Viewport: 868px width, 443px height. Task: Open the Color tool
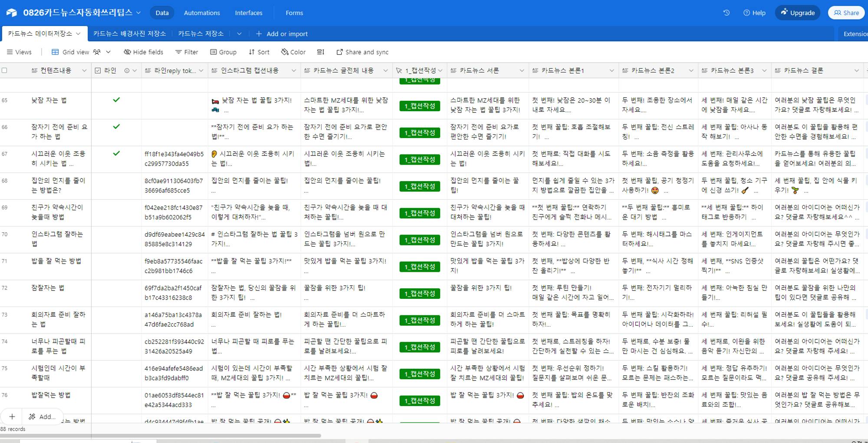293,52
